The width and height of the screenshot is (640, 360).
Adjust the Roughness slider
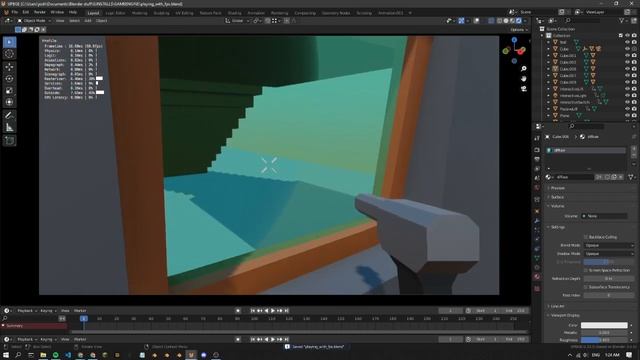pyautogui.click(x=604, y=340)
